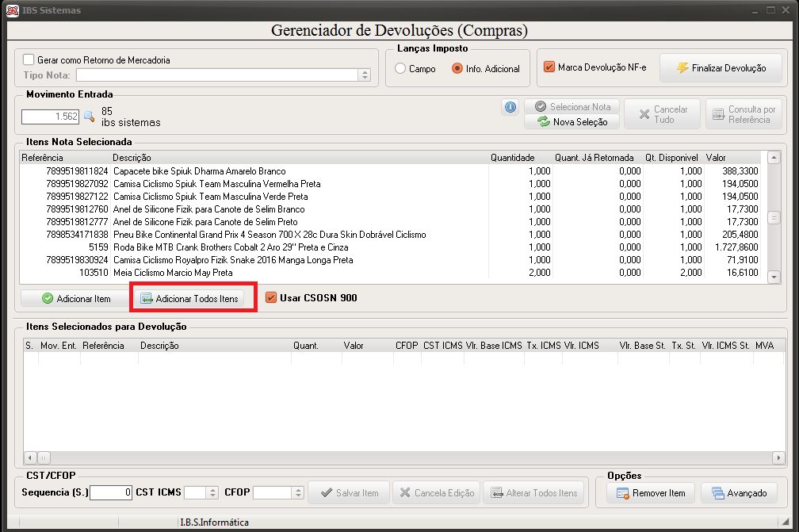Click Adicionar Item green check button
799x532 pixels.
[75, 299]
